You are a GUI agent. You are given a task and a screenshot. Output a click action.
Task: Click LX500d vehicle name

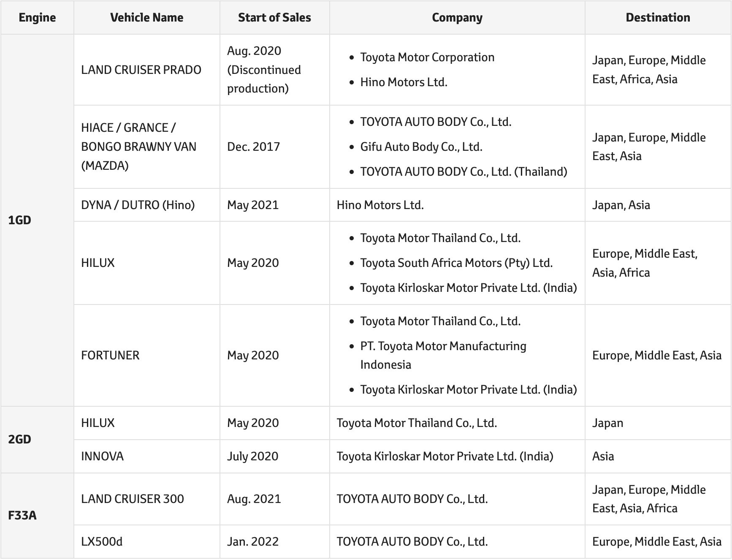[102, 541]
